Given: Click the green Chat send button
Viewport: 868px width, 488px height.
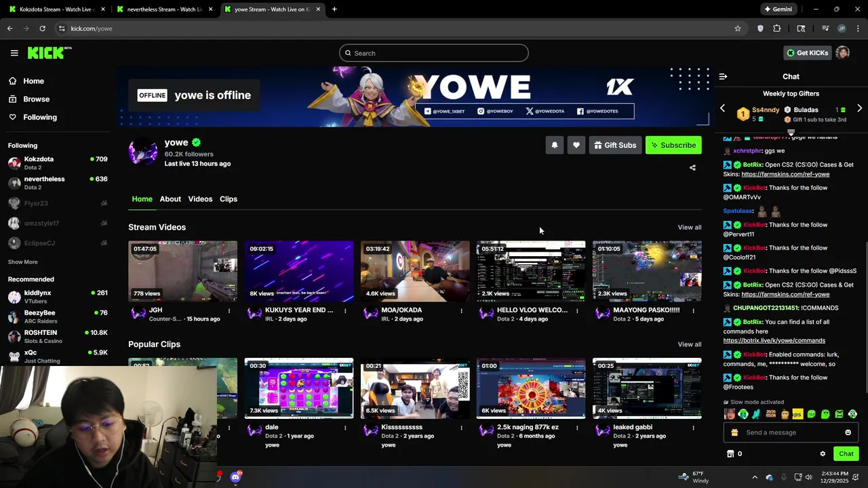Looking at the screenshot, I should pos(846,454).
